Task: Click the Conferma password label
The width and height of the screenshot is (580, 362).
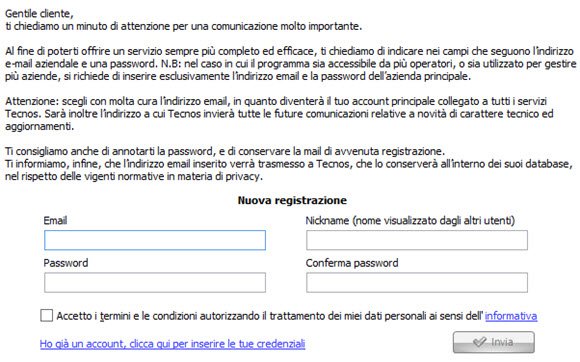Action: (352, 263)
